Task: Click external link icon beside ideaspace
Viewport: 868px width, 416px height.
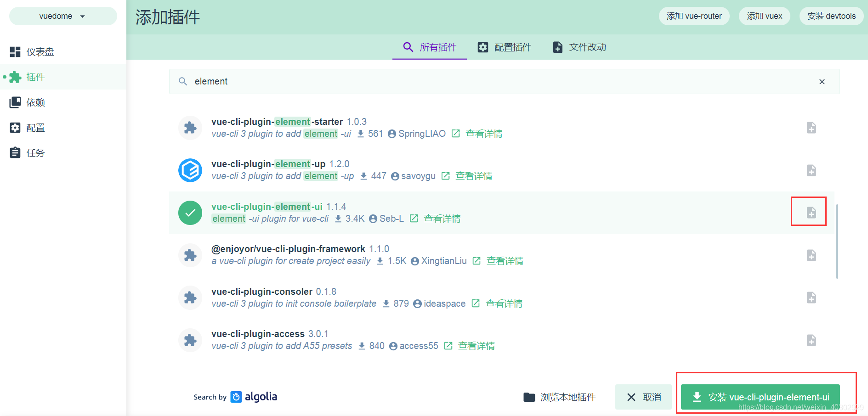Action: (476, 304)
